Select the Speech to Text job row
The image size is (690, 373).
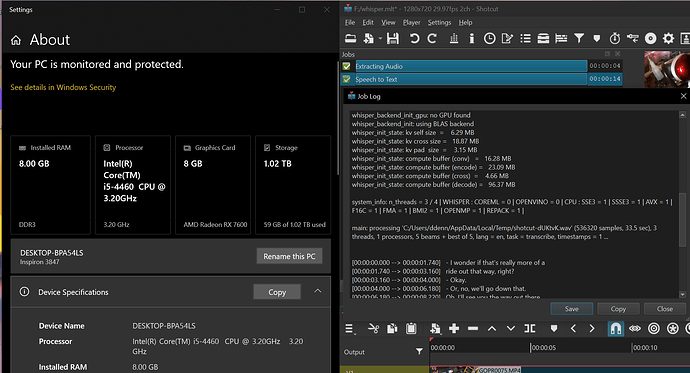click(x=482, y=79)
